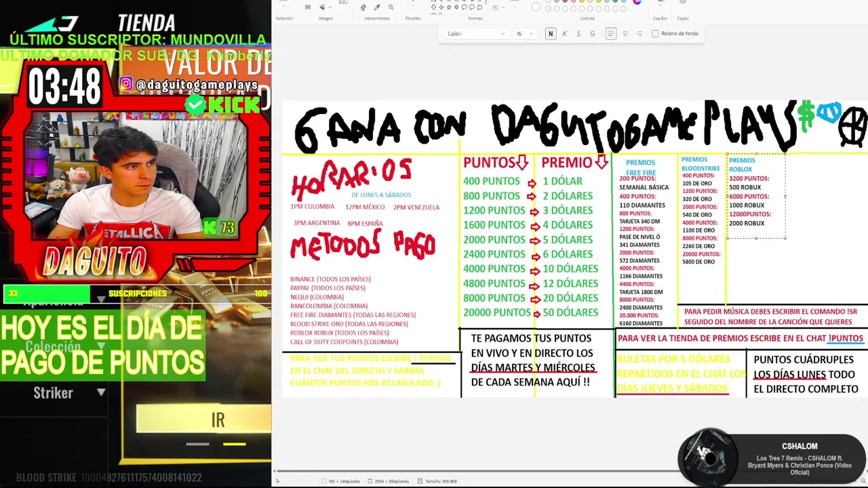Select the five-point star shape
Screen dimensions: 868x488
(x=449, y=7)
